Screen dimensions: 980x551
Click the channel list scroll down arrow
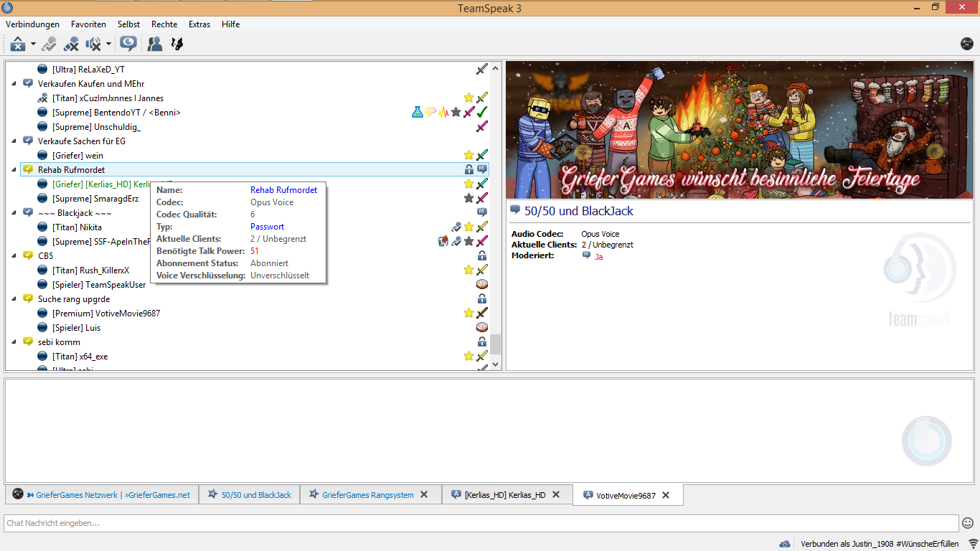[495, 364]
